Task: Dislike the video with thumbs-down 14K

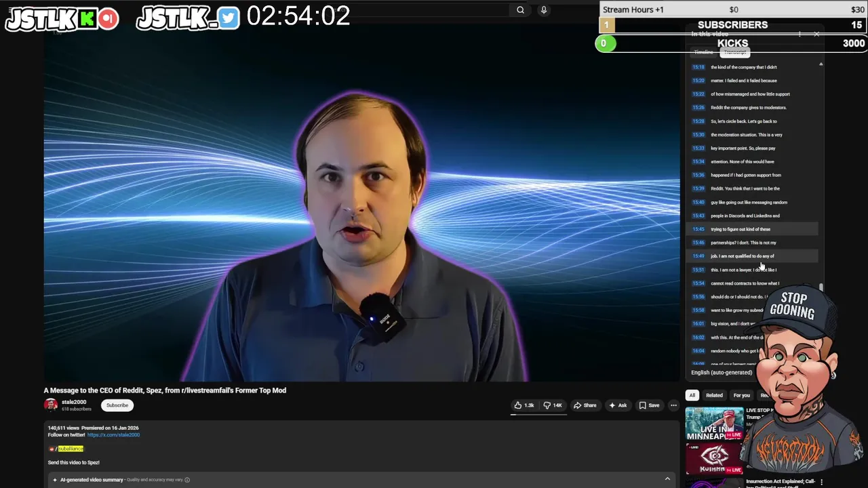Action: click(x=553, y=405)
